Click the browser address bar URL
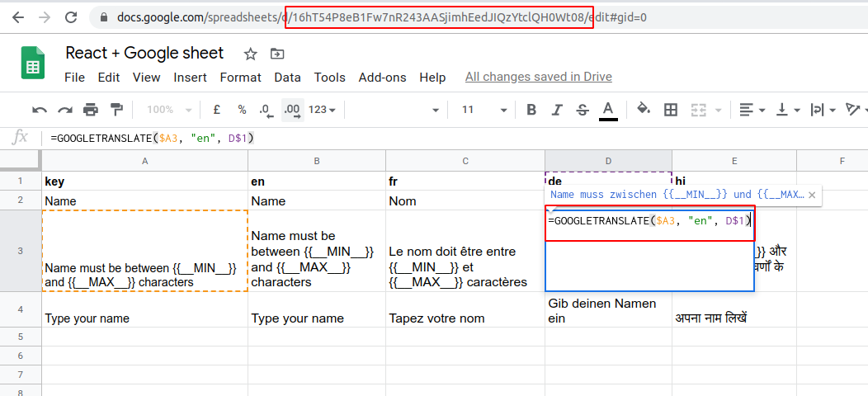868x396 pixels. pos(382,17)
